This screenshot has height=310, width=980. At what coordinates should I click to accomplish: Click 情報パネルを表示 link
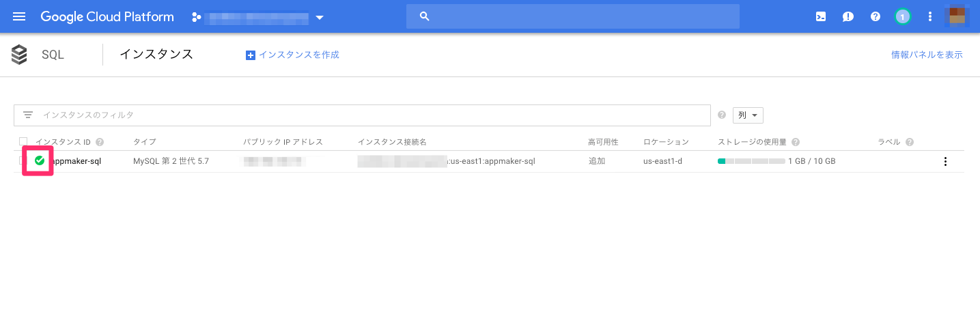click(x=927, y=55)
